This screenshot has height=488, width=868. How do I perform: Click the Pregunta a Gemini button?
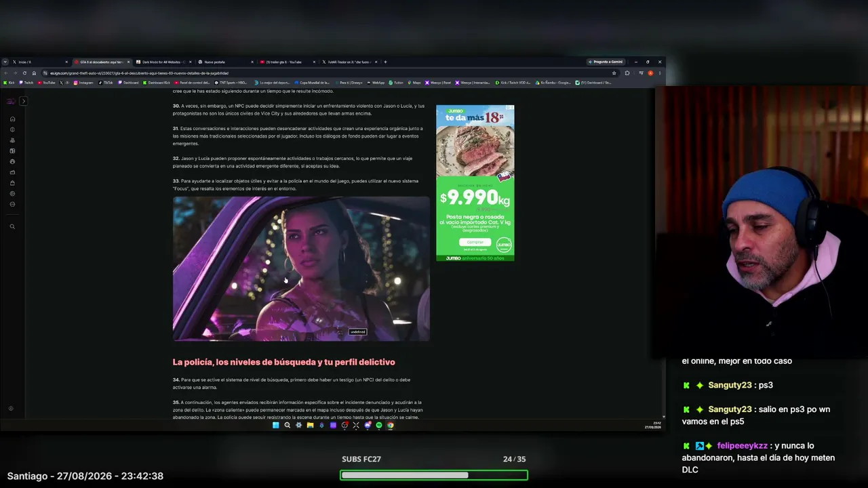click(606, 62)
